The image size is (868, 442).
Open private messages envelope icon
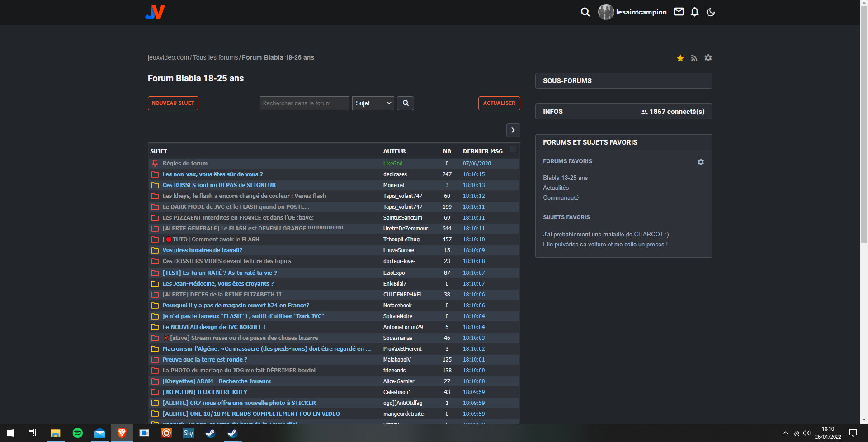click(x=679, y=12)
